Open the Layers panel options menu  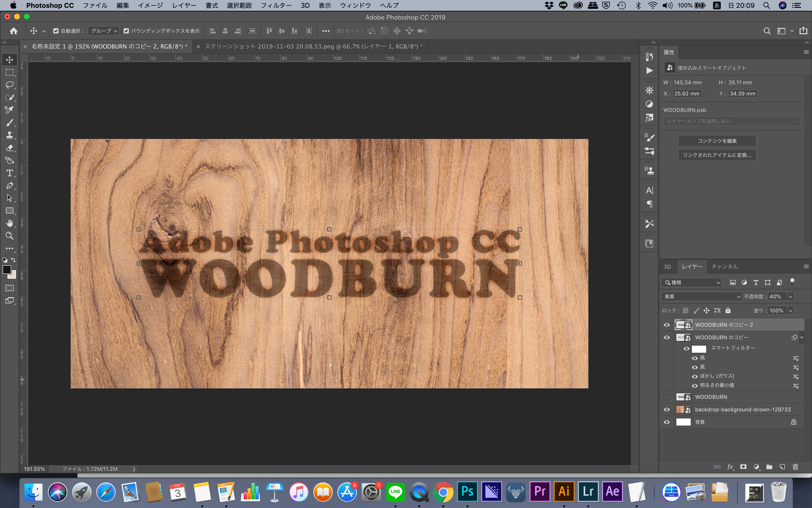pos(806,266)
